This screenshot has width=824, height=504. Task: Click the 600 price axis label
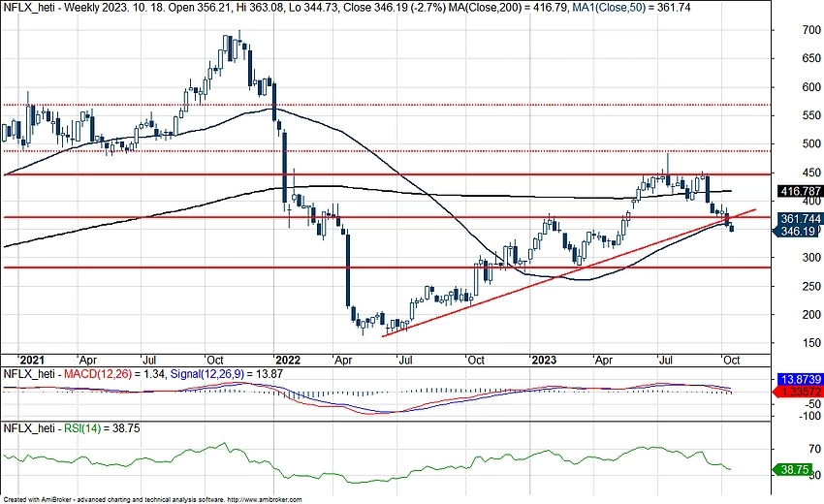(x=811, y=87)
